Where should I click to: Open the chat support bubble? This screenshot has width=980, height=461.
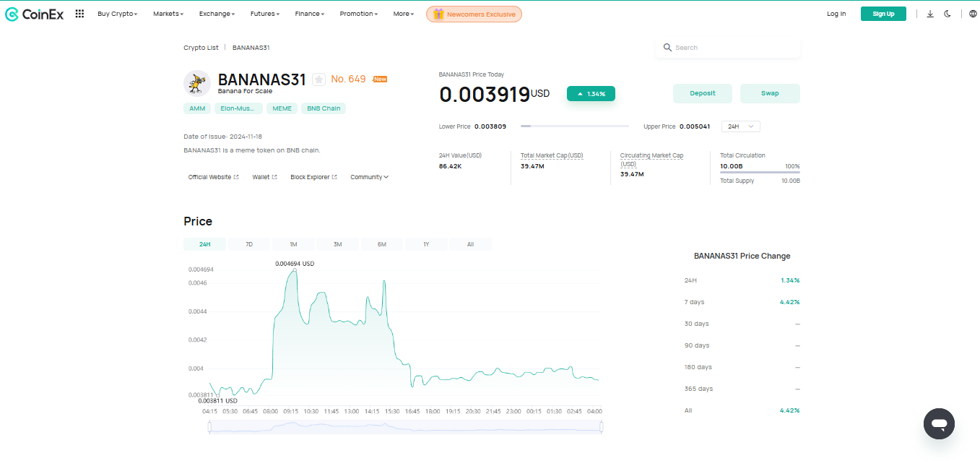point(939,423)
